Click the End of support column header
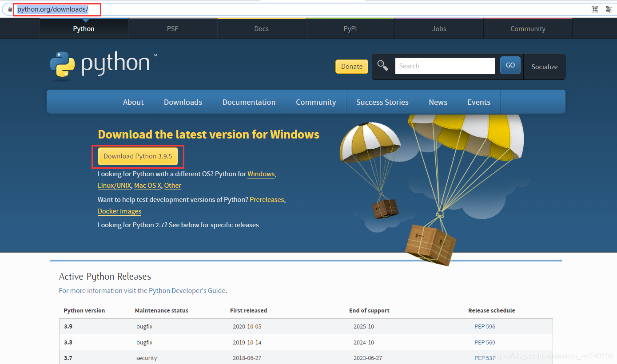Viewport: 617px width, 364px height. (x=369, y=310)
